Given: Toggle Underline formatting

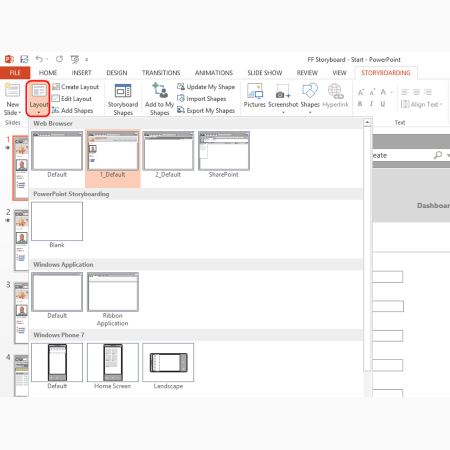Looking at the screenshot, I should point(383,104).
